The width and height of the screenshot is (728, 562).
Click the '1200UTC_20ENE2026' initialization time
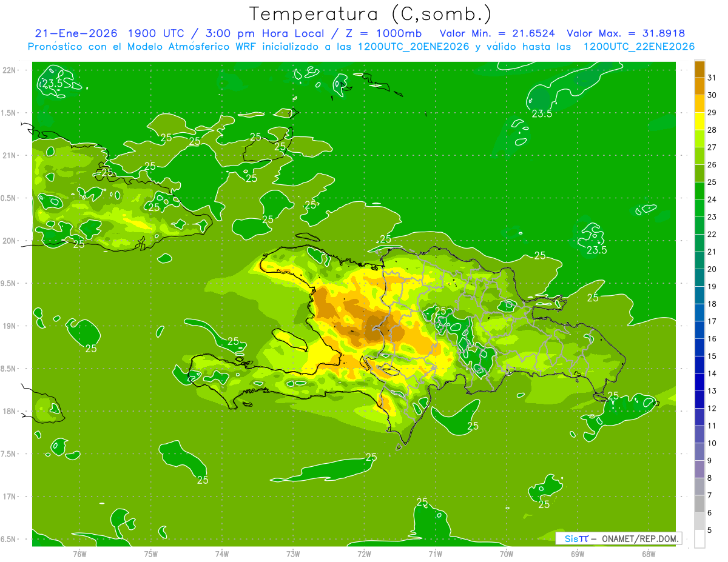(411, 47)
